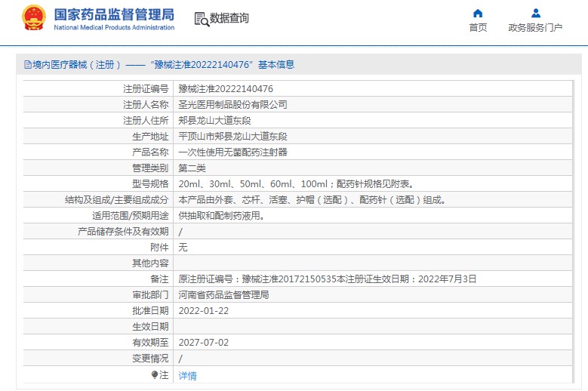Select the 20ml、30ml、50ml specification cell

pos(372,183)
